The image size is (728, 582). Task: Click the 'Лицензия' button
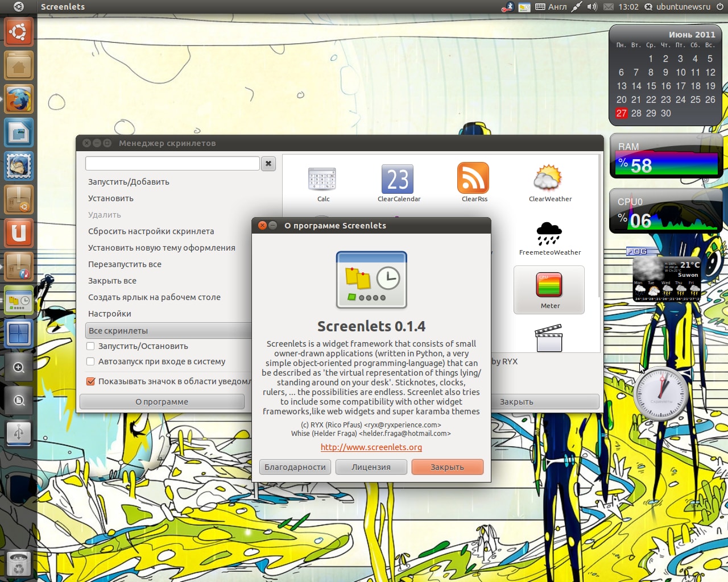coord(371,467)
